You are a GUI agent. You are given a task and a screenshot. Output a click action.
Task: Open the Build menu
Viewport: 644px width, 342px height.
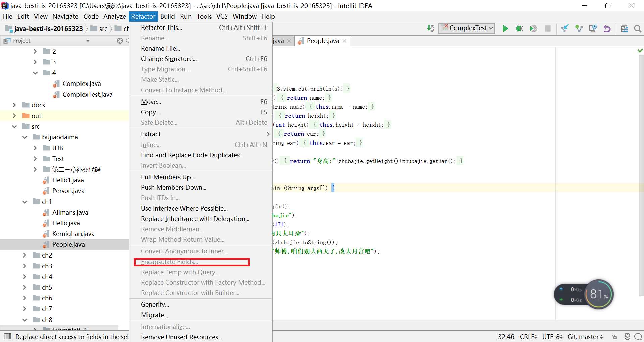[x=167, y=16]
